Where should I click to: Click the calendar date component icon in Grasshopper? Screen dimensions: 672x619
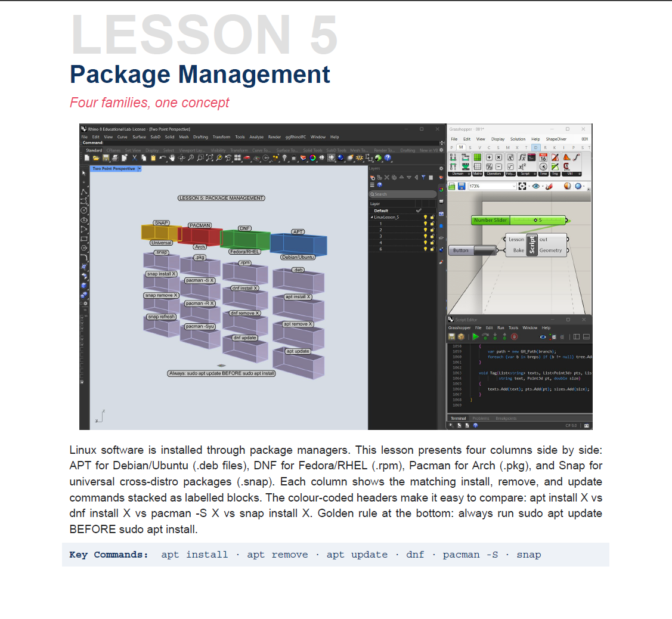tap(543, 157)
